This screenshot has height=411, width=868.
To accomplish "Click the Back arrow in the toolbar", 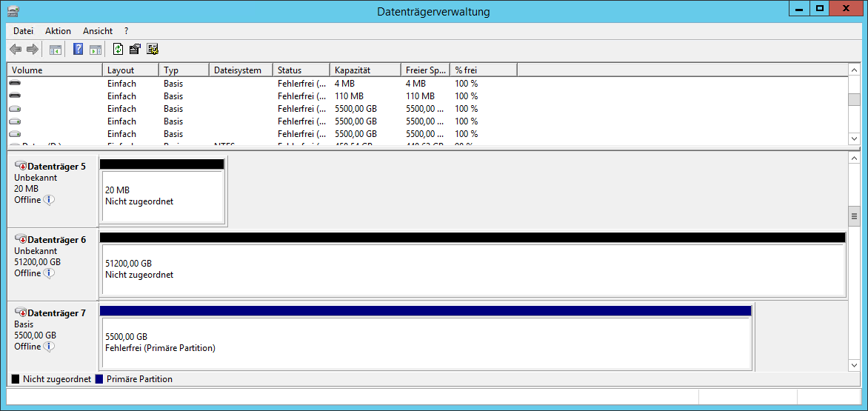I will 16,50.
